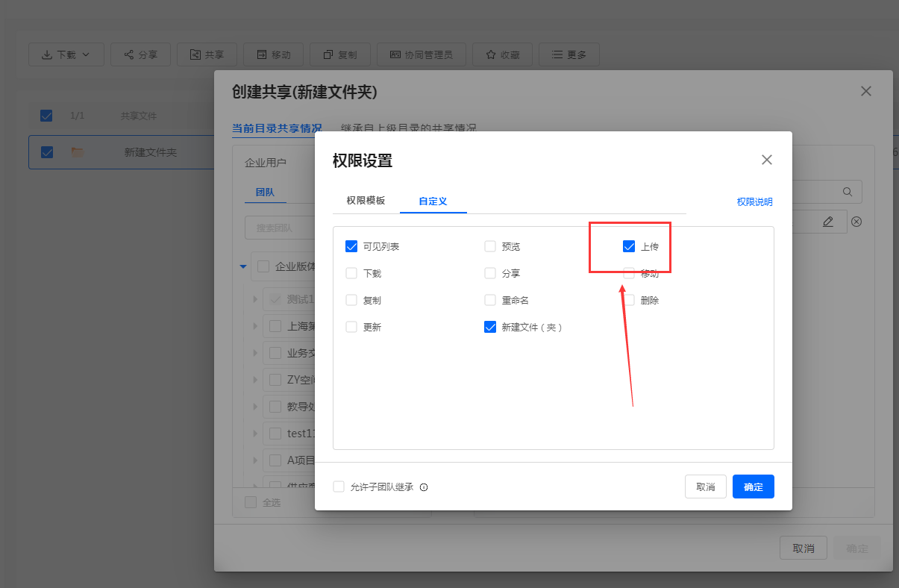Open the 下载 dropdown in toolbar
Image resolution: width=899 pixels, height=588 pixels.
(66, 54)
